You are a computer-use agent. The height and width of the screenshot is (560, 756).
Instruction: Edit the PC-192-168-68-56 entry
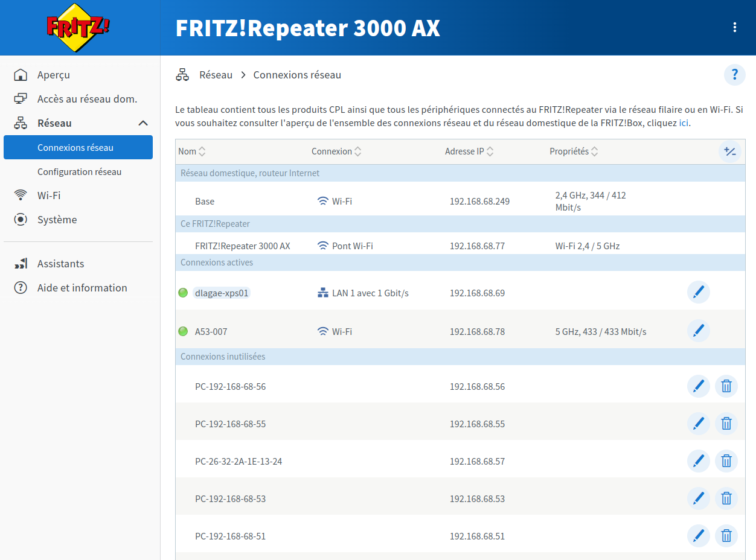point(699,386)
